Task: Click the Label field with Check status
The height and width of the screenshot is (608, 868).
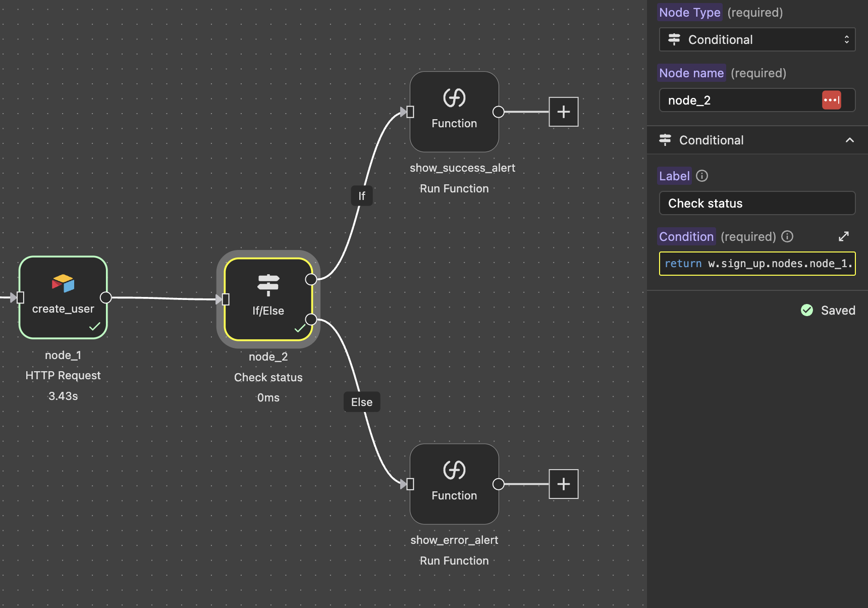Action: coord(757,203)
